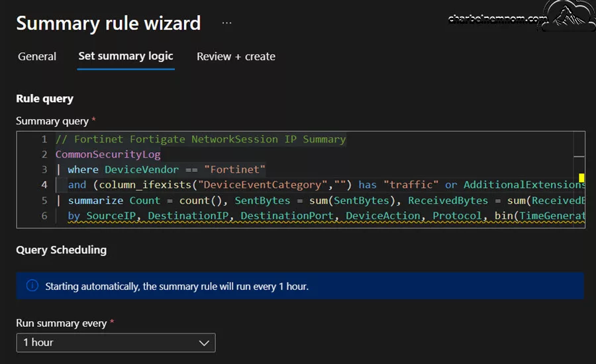Image resolution: width=596 pixels, height=364 pixels.
Task: Click the "Fortinet" string on line 3
Action: [234, 169]
